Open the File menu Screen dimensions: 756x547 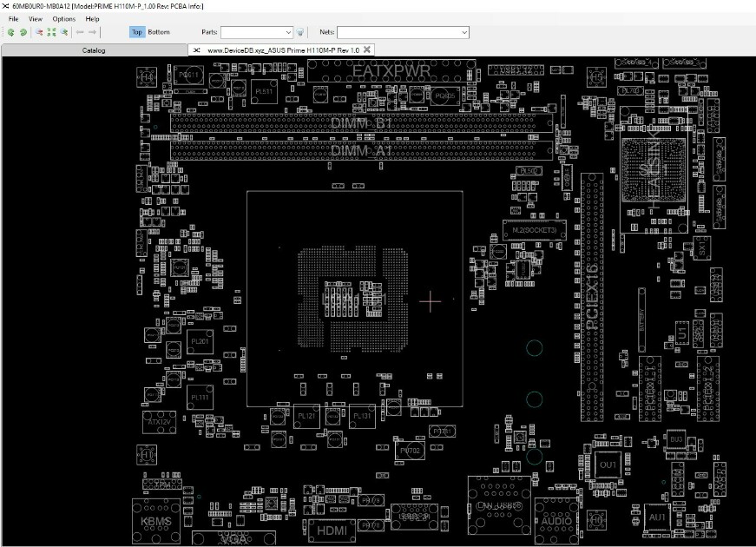pyautogui.click(x=14, y=19)
